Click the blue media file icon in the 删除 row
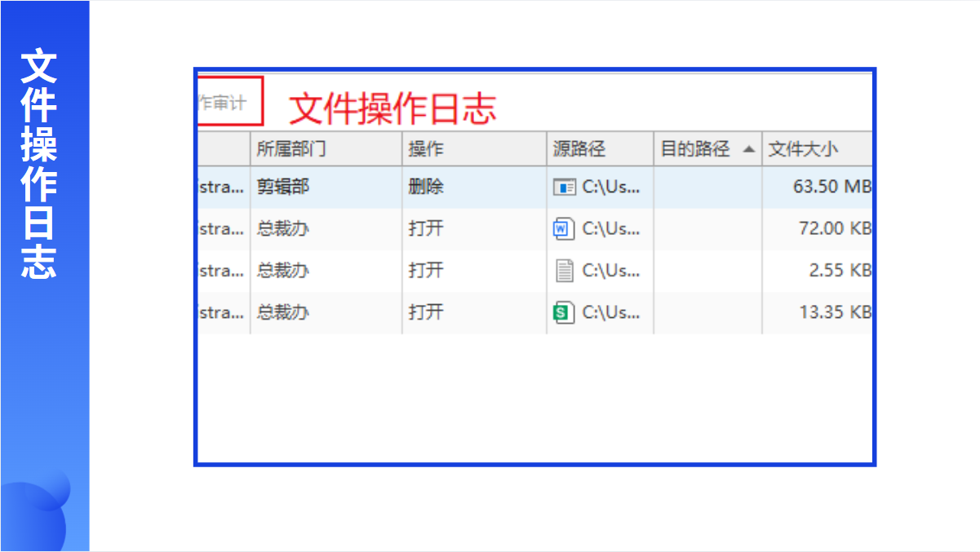Screen dimensions: 980x552 pos(564,188)
